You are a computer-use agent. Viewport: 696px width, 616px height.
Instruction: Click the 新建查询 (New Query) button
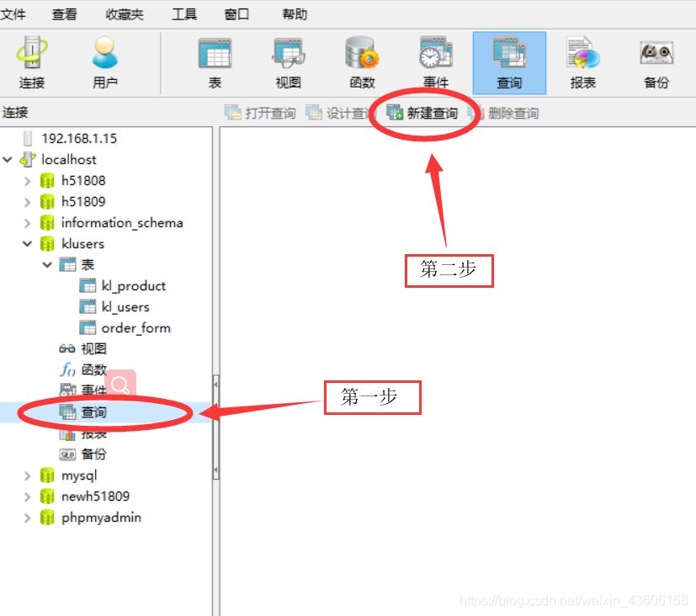[x=425, y=112]
